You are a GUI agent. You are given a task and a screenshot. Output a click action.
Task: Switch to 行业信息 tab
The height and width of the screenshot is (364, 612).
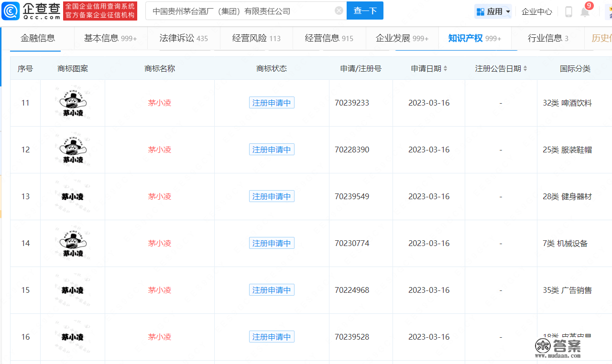(548, 38)
